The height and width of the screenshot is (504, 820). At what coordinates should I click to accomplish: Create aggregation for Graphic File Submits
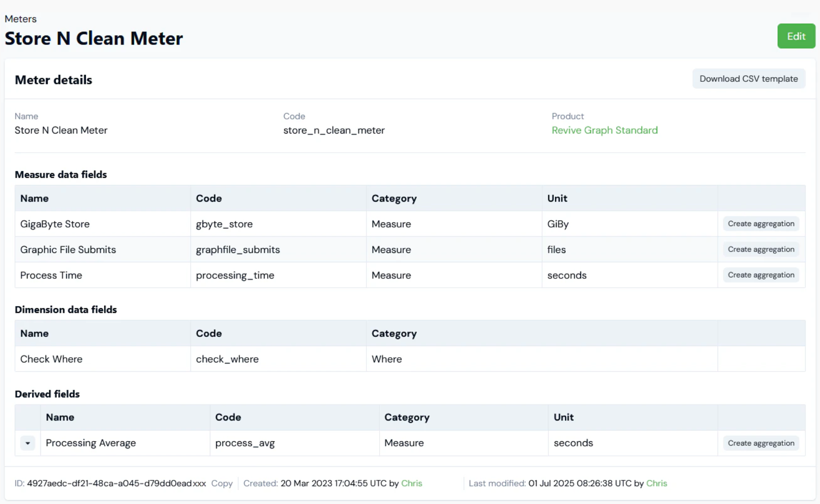761,249
